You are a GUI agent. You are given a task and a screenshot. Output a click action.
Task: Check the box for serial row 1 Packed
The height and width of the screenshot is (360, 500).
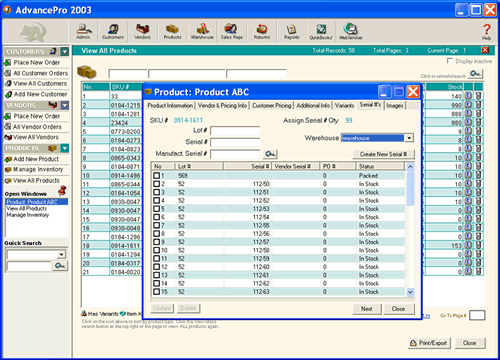pos(156,175)
